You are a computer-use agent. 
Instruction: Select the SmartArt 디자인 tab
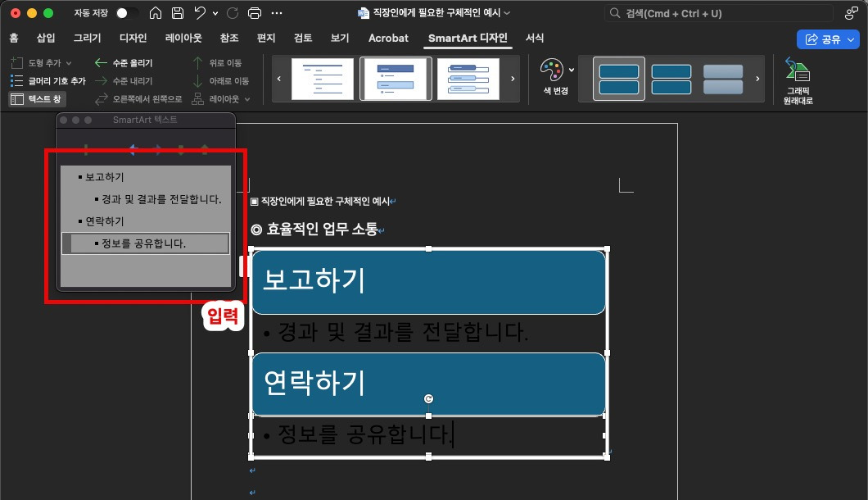tap(468, 38)
